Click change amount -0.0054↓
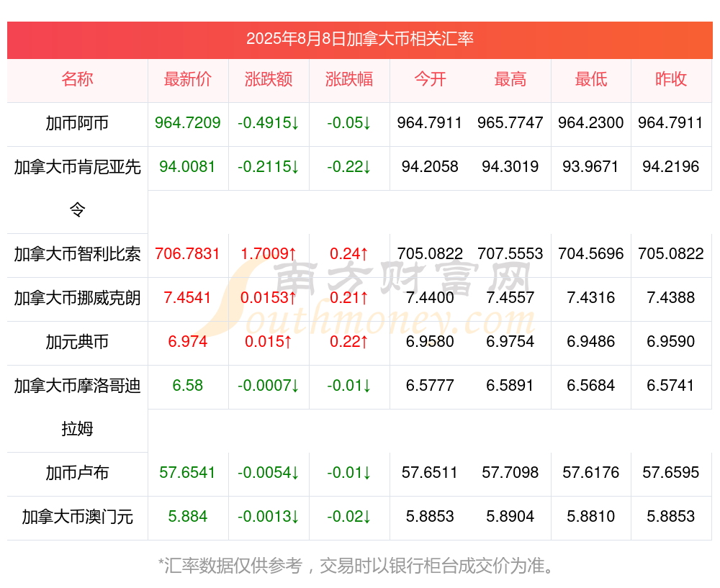The width and height of the screenshot is (720, 588). point(269,472)
